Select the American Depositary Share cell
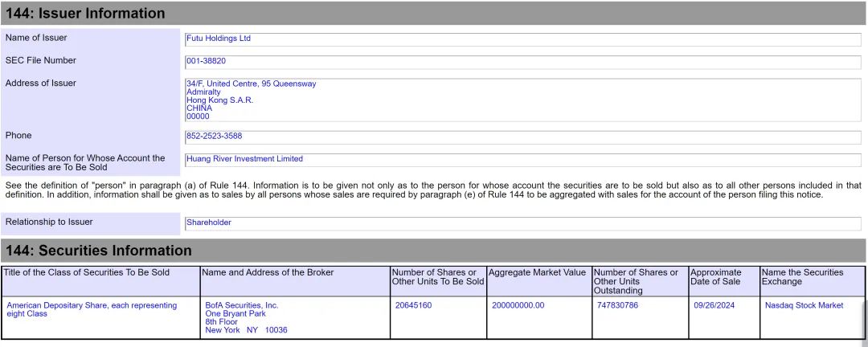The height and width of the screenshot is (347, 868). coord(100,317)
